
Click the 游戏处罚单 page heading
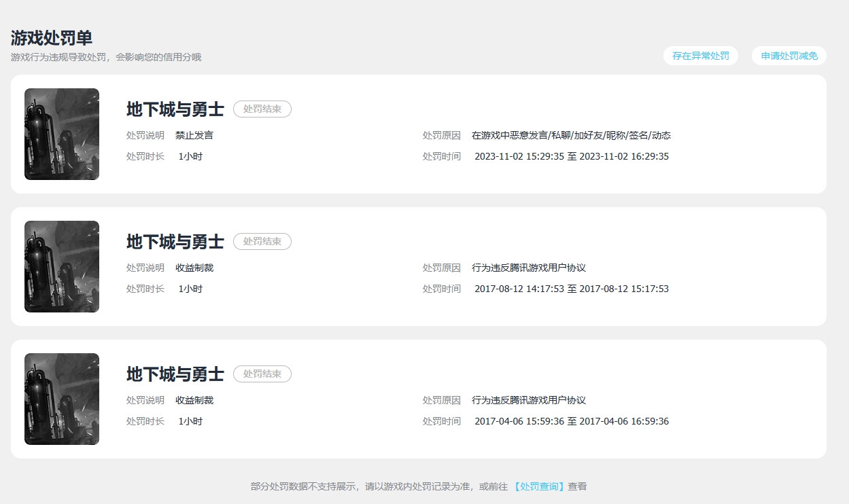(x=51, y=38)
